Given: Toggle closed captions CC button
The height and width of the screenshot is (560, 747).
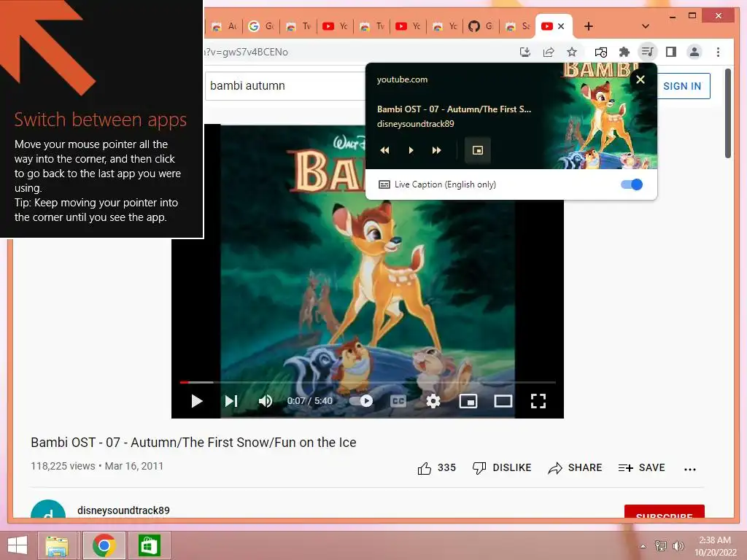Looking at the screenshot, I should click(398, 401).
